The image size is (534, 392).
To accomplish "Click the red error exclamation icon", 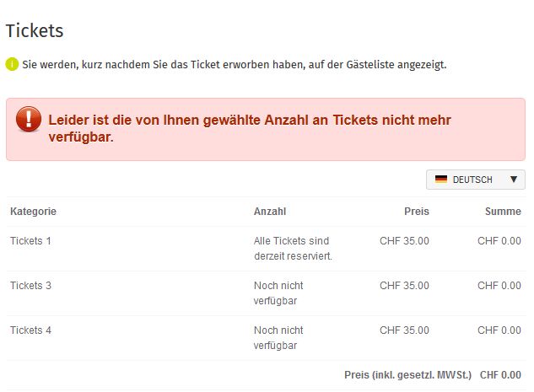I will click(29, 119).
